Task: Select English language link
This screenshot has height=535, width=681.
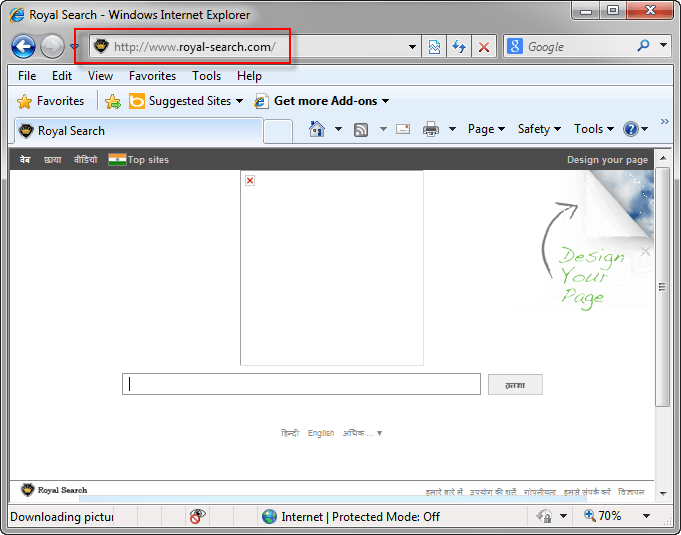Action: point(321,433)
